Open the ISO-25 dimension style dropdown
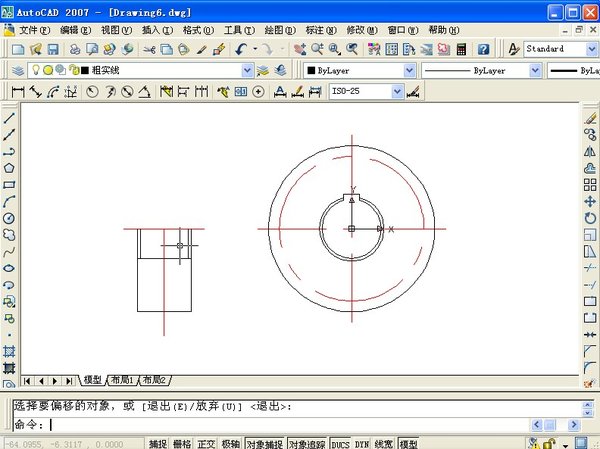The height and width of the screenshot is (449, 600). point(397,91)
